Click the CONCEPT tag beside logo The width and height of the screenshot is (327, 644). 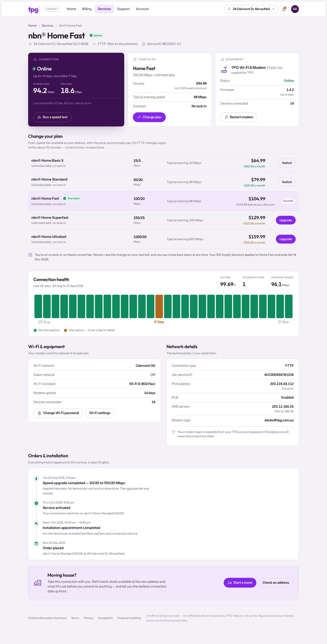[52, 9]
